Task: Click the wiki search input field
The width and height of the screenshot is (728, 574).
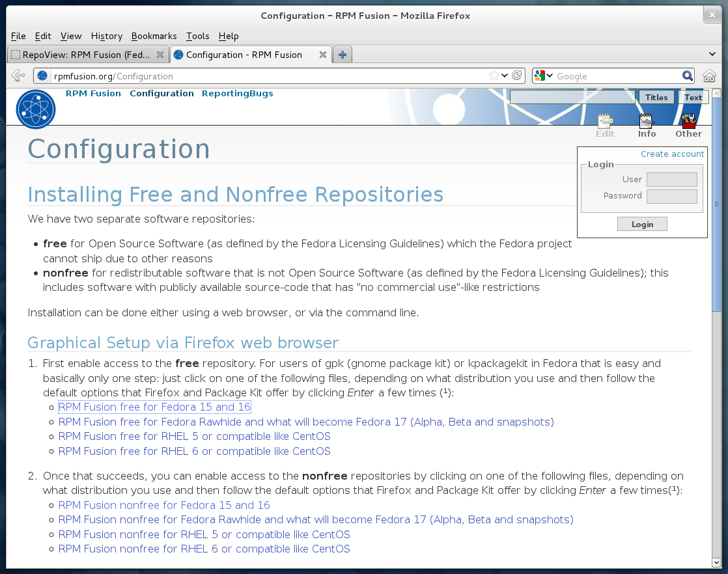Action: [572, 97]
